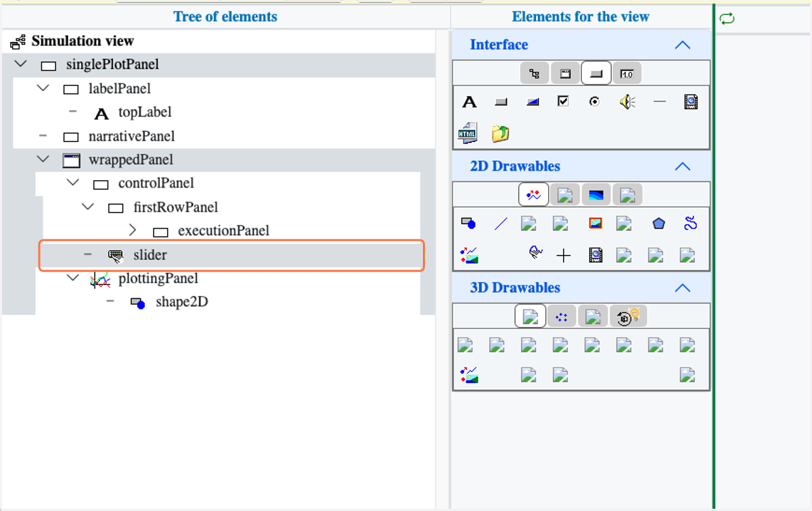Choose the HTML document element icon
812x511 pixels.
click(468, 133)
